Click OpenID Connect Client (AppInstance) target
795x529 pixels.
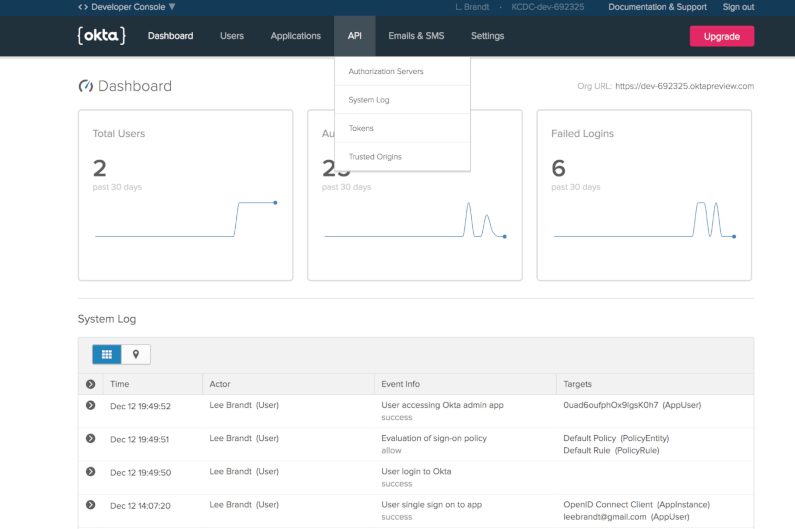pyautogui.click(x=636, y=505)
